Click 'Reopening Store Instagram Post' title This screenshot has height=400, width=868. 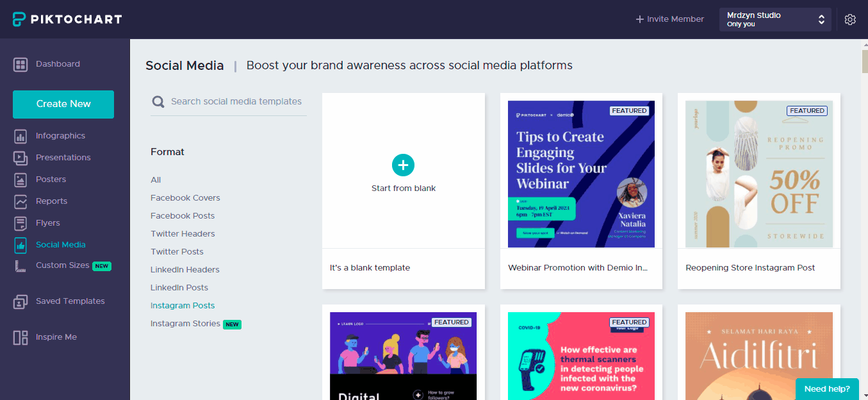click(750, 268)
